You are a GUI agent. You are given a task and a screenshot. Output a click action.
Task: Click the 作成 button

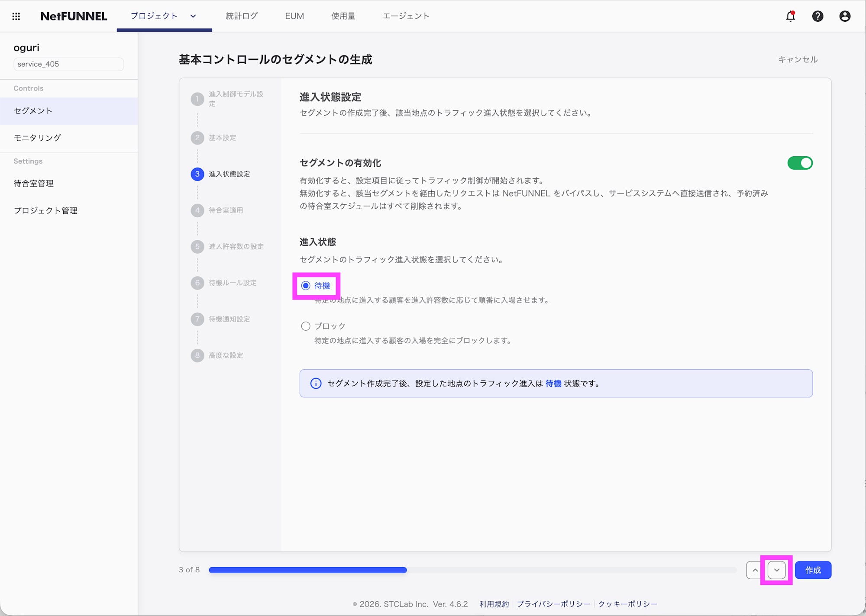[x=813, y=570]
